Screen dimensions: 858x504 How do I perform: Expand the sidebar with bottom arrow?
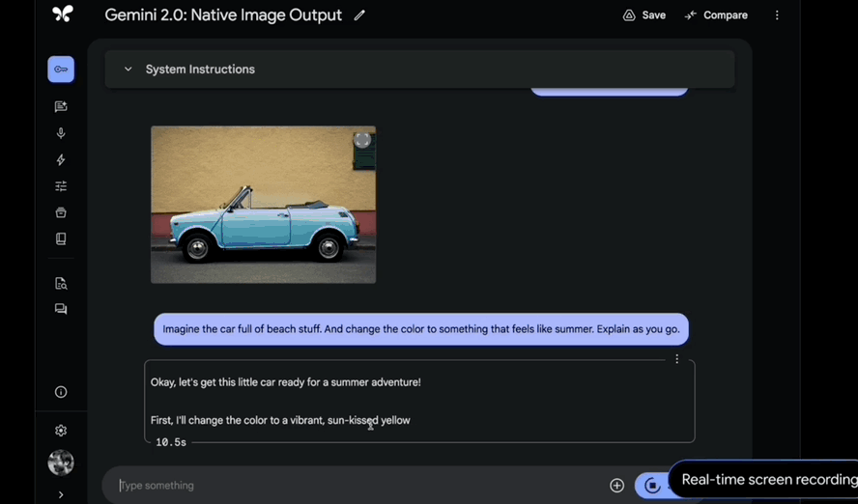click(61, 494)
